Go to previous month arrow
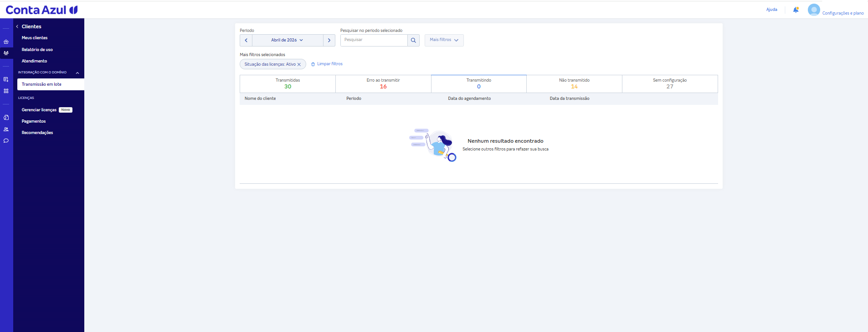This screenshot has height=332, width=868. (246, 40)
